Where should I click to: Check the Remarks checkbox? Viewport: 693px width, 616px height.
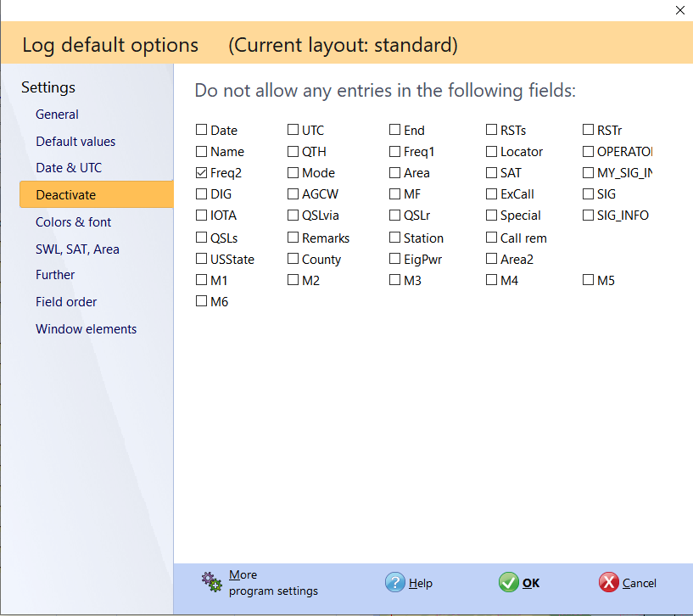293,238
